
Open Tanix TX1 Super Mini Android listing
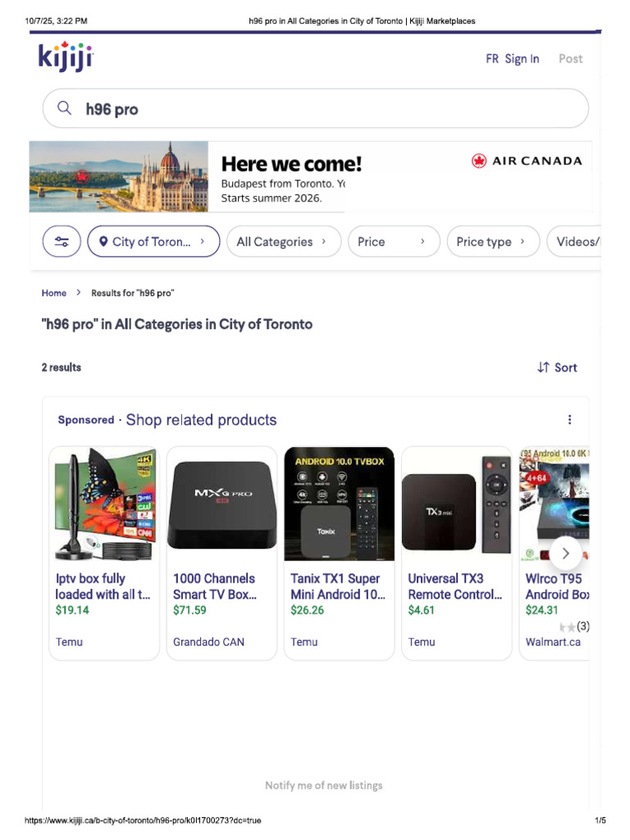[338, 587]
